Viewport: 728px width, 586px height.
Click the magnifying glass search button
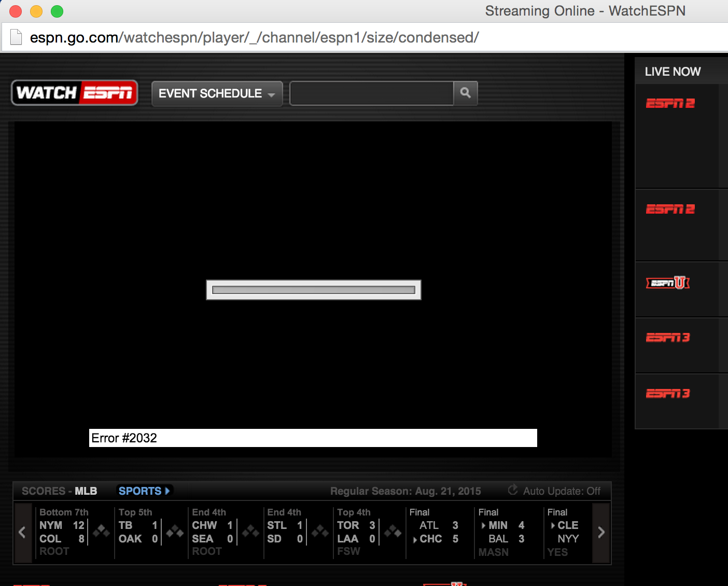pos(466,93)
